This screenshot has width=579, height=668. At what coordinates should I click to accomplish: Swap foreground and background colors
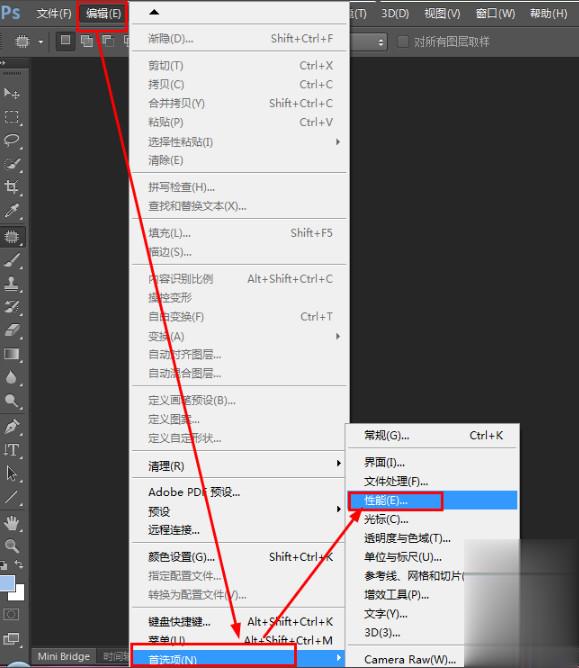[19, 564]
